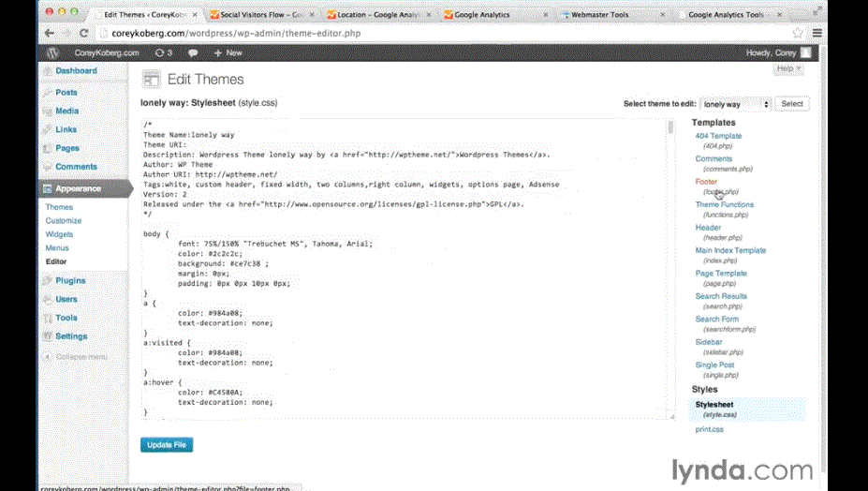
Task: Switch to Social Visitors Flow tab
Action: point(262,15)
